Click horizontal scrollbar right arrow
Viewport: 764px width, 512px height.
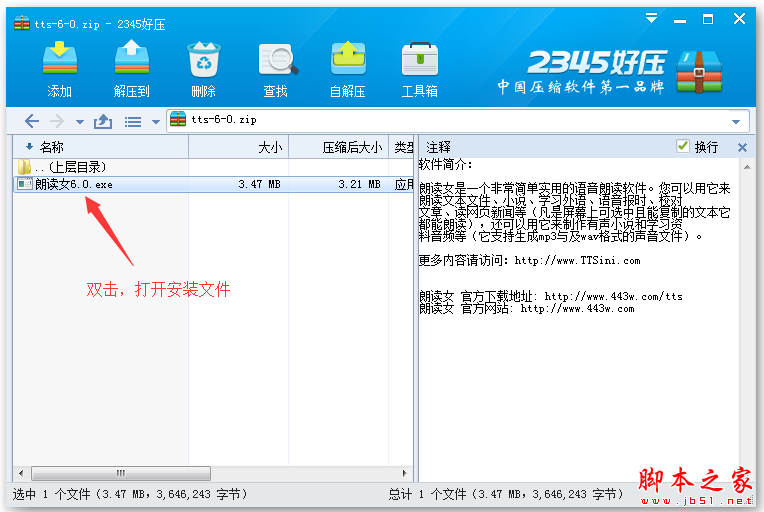point(404,473)
